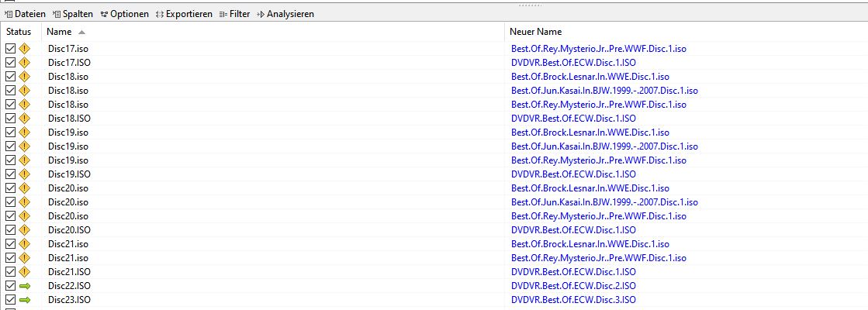This screenshot has width=868, height=310.
Task: Click the Exportieren toolbar item
Action: tap(184, 14)
